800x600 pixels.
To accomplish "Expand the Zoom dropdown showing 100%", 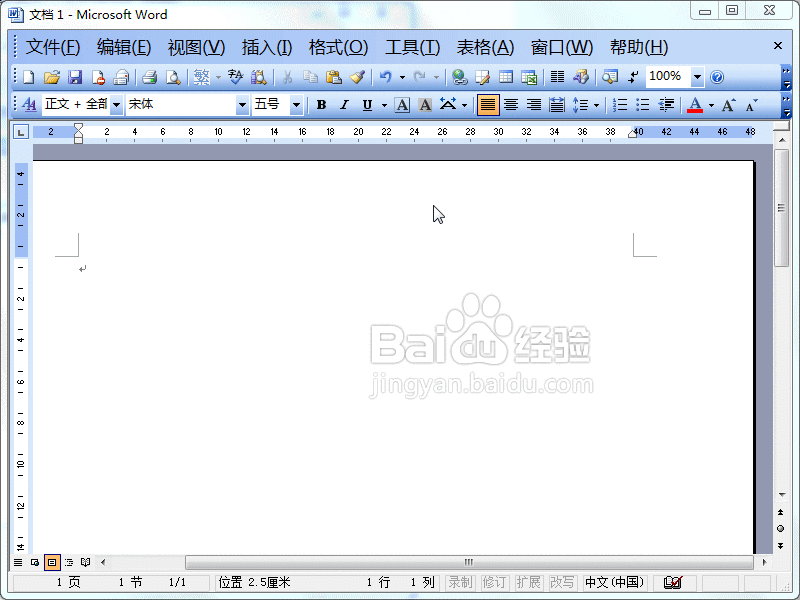I will pos(697,77).
